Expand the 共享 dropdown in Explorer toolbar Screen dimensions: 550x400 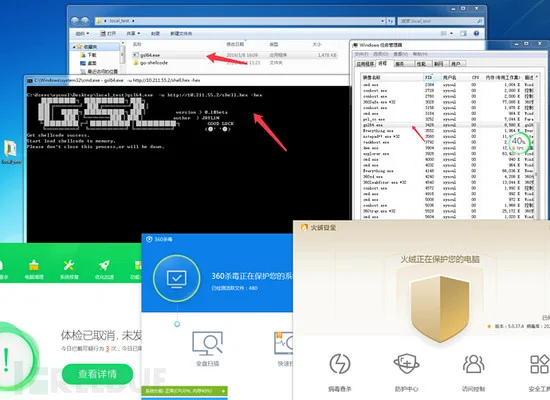(x=133, y=34)
